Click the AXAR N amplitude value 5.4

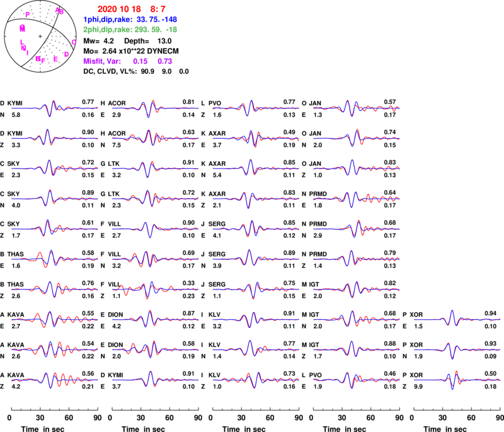[217, 175]
